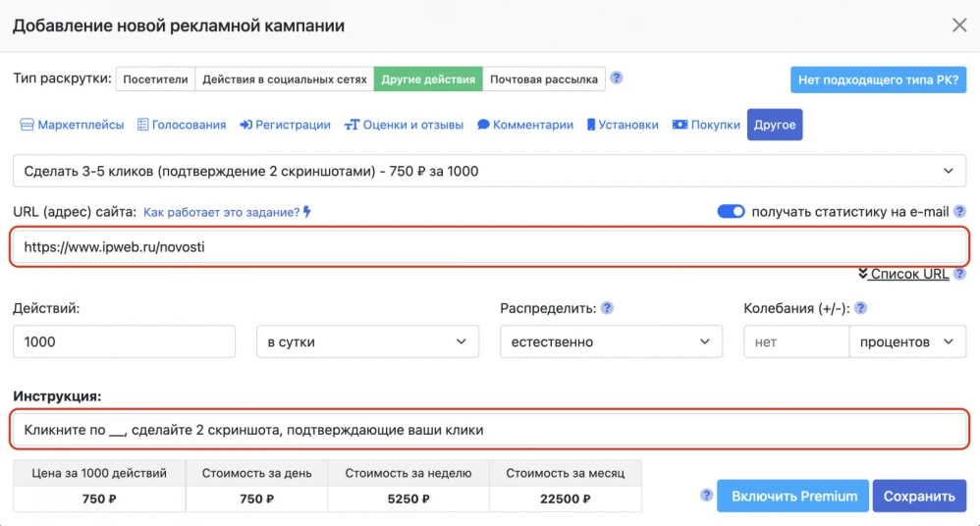Open the Покупки category
Screen dimensions: 980x526
point(706,125)
